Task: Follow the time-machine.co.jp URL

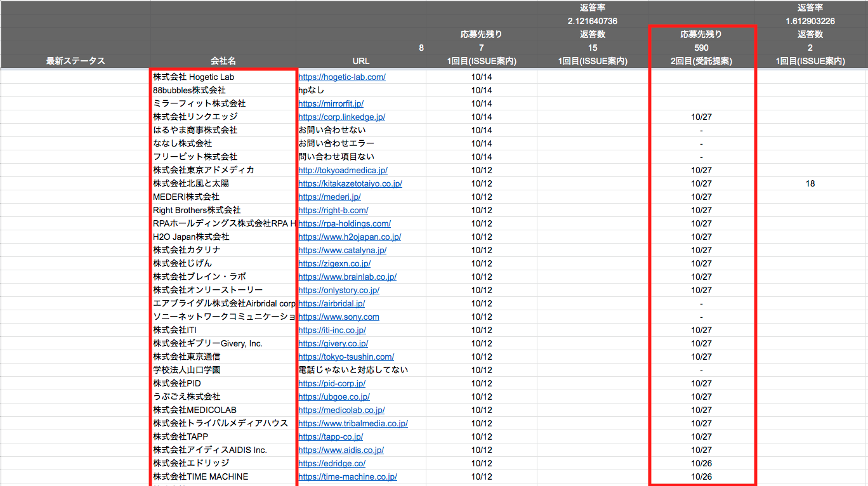Action: (x=348, y=476)
